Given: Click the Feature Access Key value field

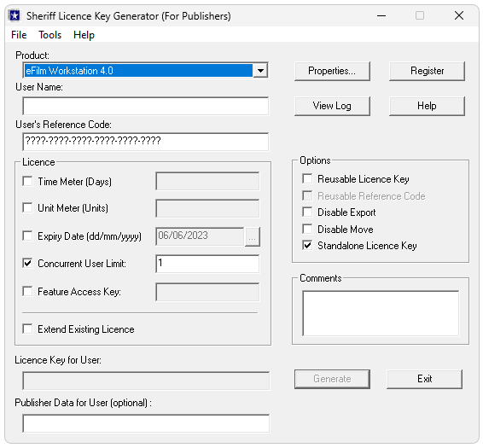Looking at the screenshot, I should tap(207, 292).
